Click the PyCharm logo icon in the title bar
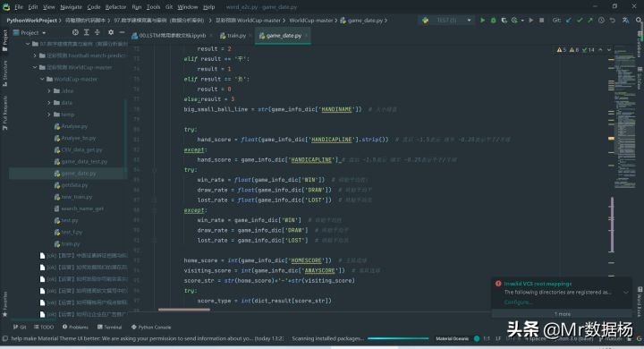 pos(6,7)
